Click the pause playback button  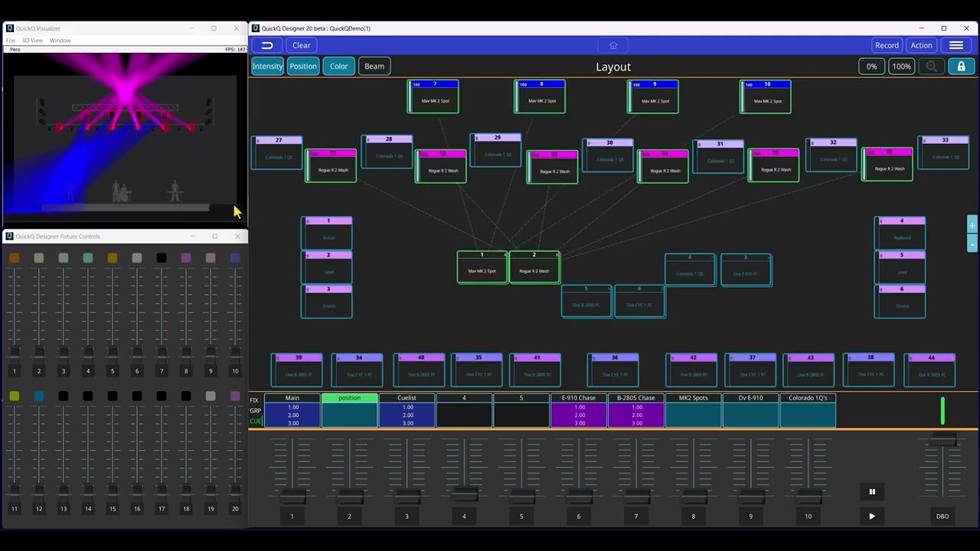(871, 492)
